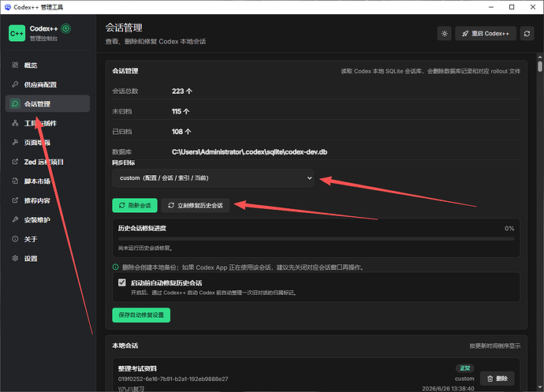Click the refresh icon button in the header
The image size is (544, 392).
point(527,33)
